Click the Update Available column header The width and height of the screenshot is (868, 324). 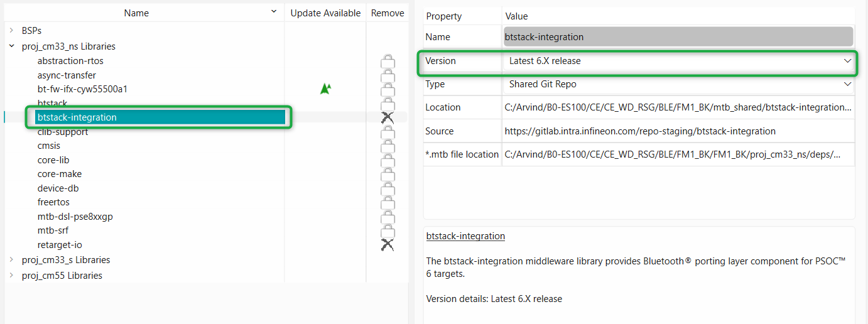pos(325,13)
